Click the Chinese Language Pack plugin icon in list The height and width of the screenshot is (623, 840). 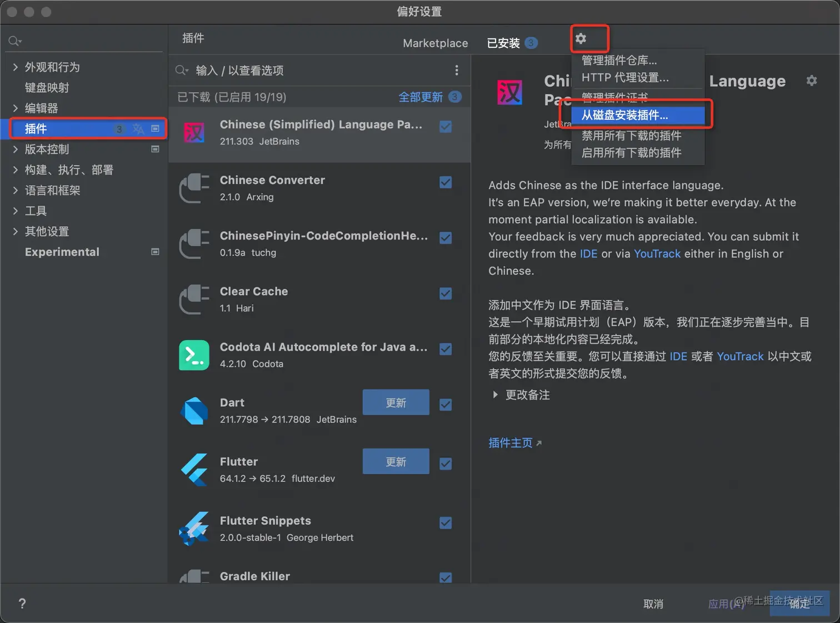(194, 133)
